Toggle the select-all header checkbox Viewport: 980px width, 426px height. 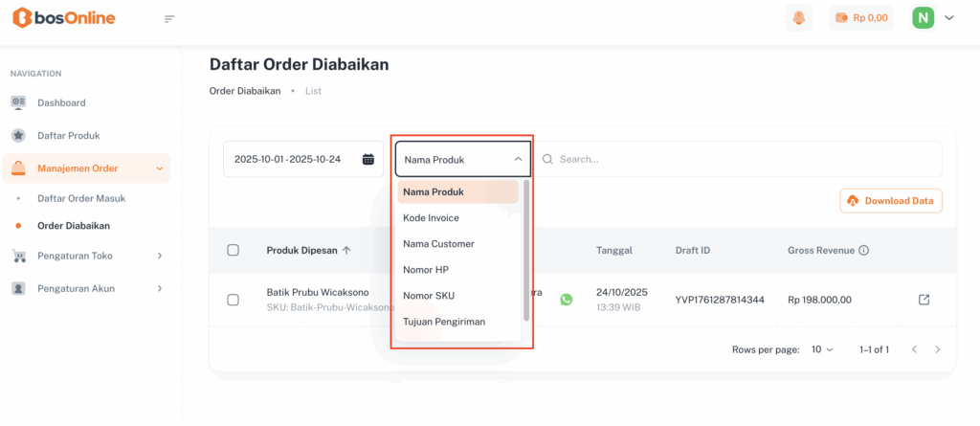(233, 251)
